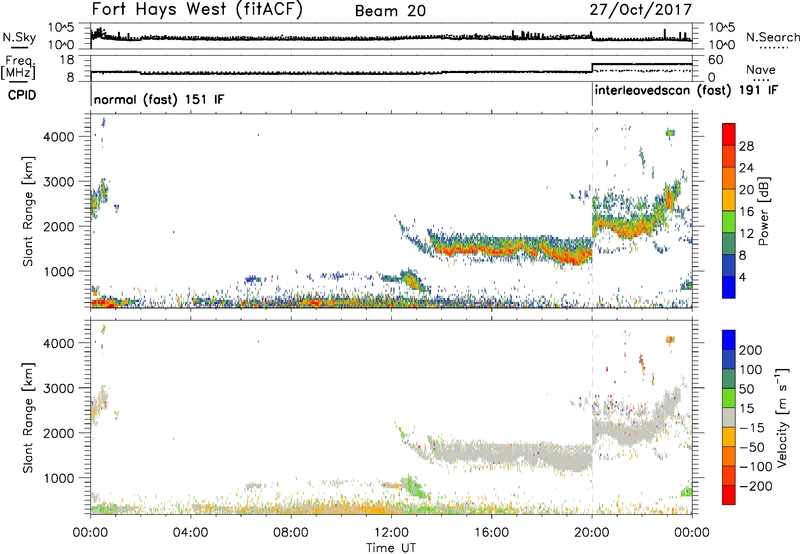Click the '2000' tick on velocity panel

coord(60,433)
